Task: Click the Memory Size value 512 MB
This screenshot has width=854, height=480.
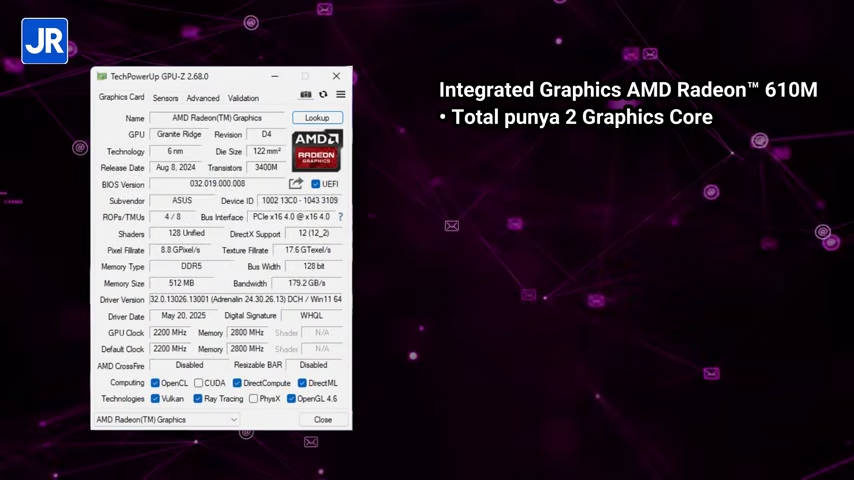Action: pyautogui.click(x=181, y=283)
